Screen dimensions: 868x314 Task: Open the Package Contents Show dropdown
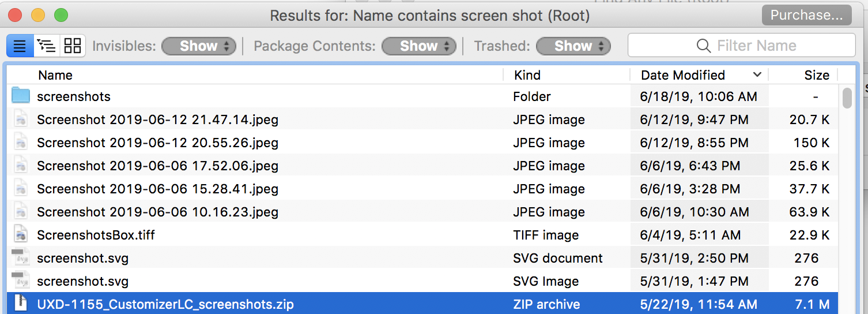click(419, 46)
